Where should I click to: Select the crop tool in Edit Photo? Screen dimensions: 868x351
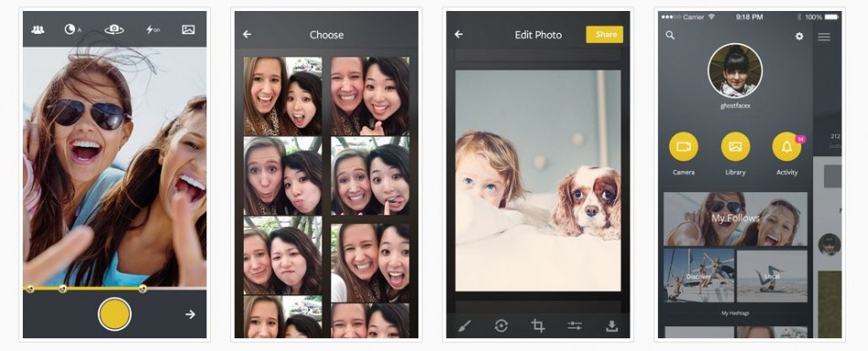(537, 325)
